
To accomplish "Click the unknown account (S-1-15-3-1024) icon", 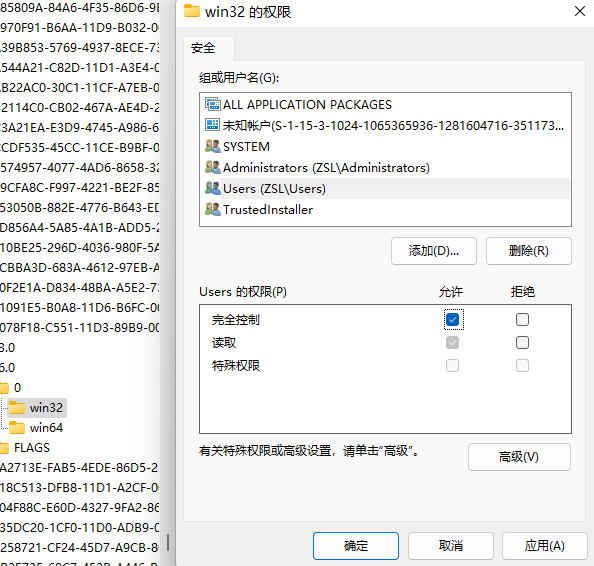I will pos(213,125).
